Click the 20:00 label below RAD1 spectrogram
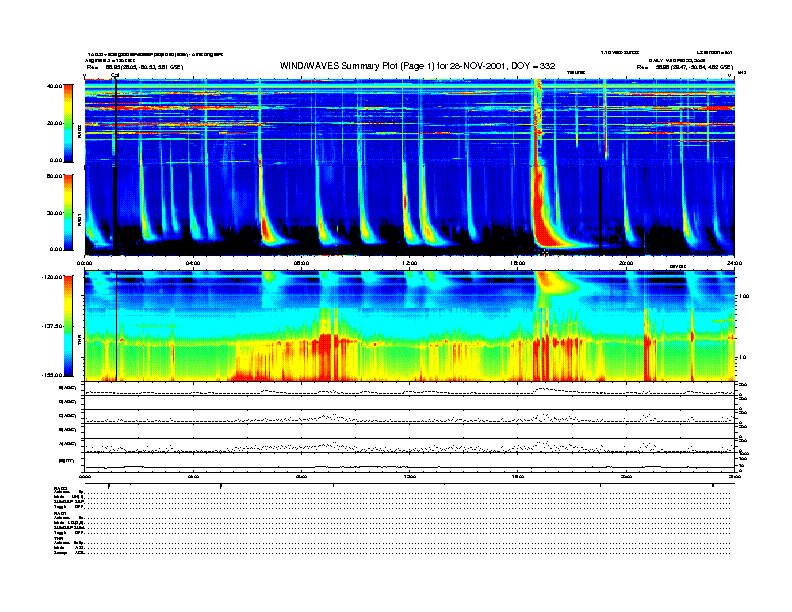Screen dimensions: 792x612 [x=626, y=263]
